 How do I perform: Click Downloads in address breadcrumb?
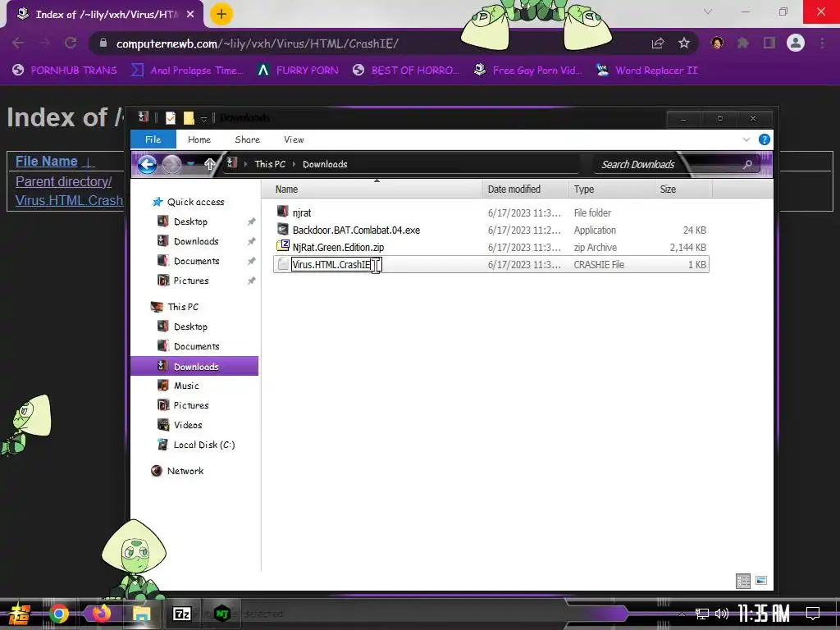(325, 164)
